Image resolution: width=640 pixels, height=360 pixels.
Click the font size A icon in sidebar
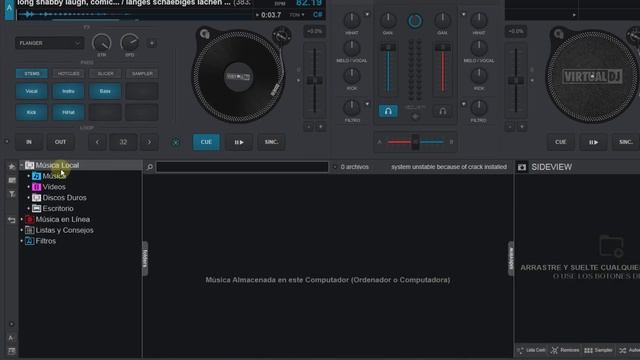coord(11,338)
